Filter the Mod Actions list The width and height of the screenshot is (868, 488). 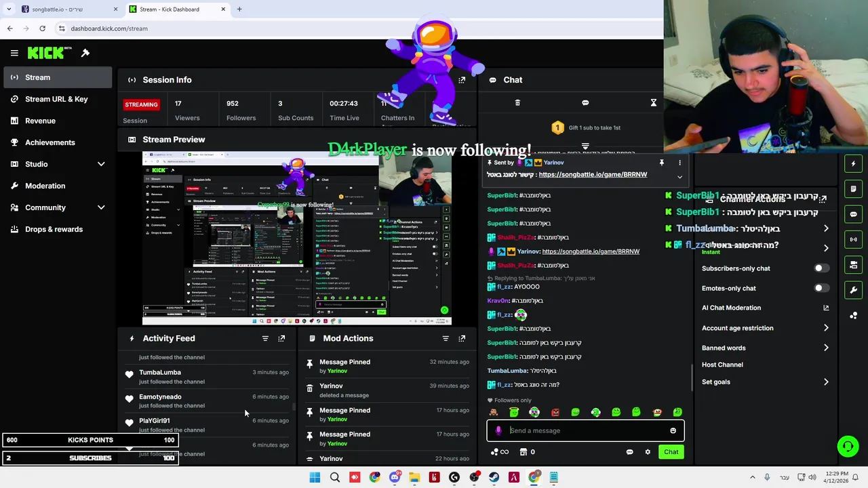[x=446, y=338]
